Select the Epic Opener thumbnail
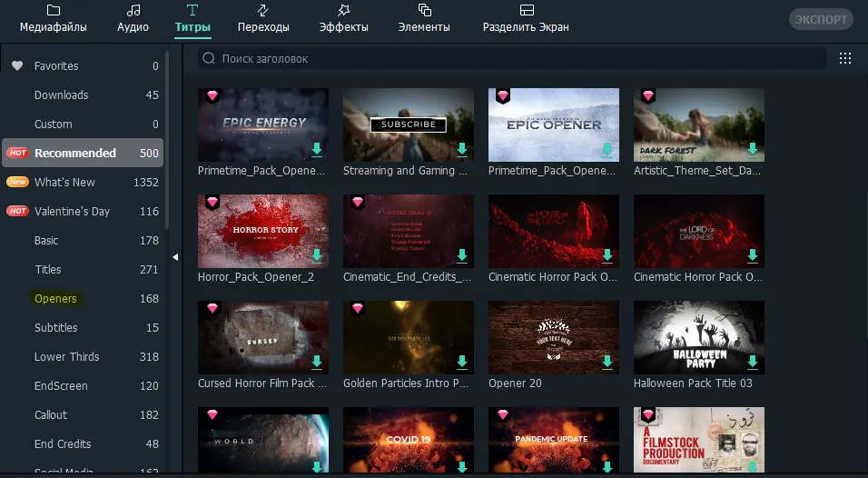This screenshot has height=478, width=868. coord(554,124)
